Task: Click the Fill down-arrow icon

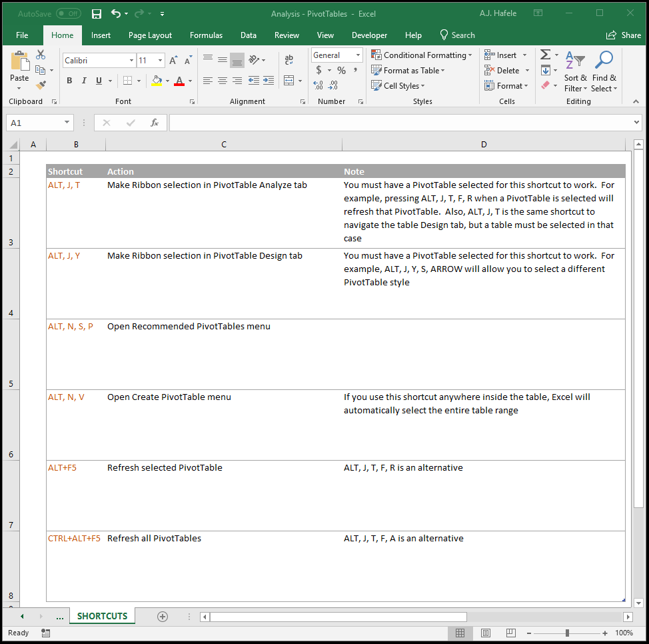Action: tap(546, 70)
